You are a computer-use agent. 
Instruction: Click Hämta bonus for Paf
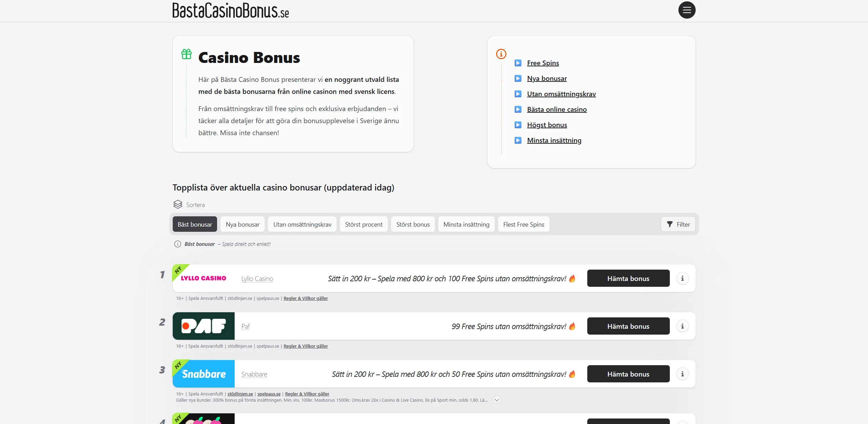coord(628,326)
